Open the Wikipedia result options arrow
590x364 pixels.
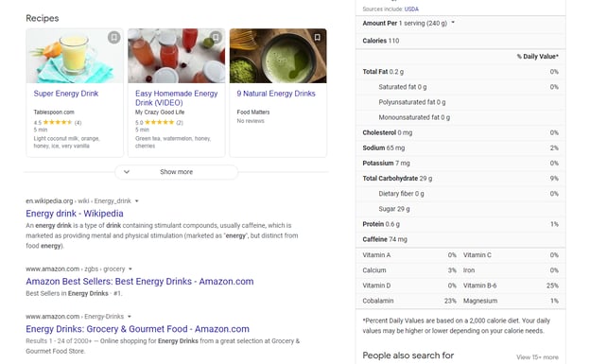pos(136,201)
